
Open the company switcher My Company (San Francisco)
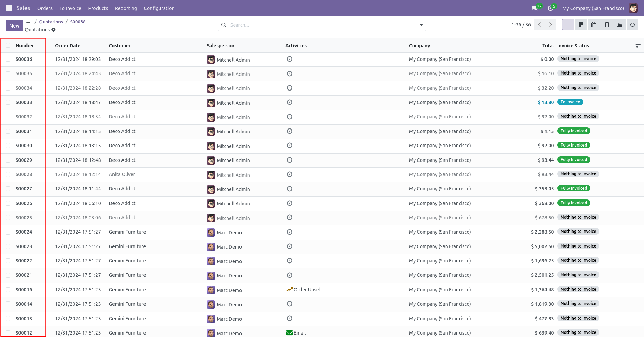point(593,8)
